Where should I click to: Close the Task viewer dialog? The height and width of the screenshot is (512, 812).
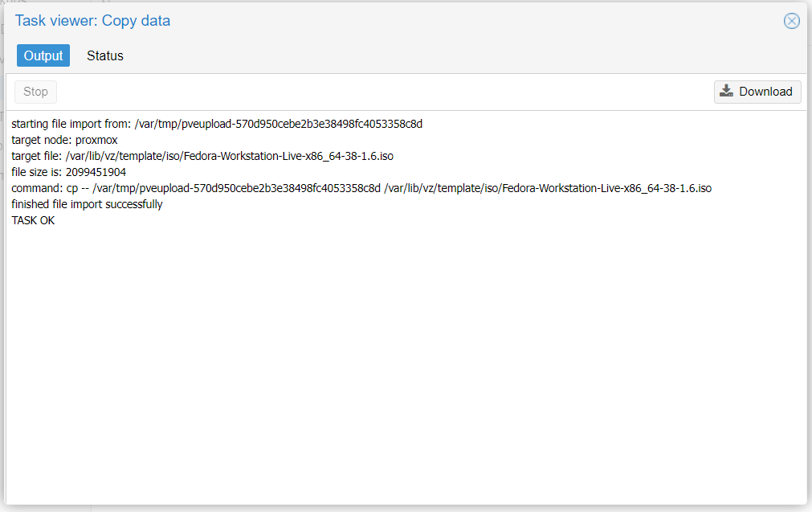(x=791, y=21)
